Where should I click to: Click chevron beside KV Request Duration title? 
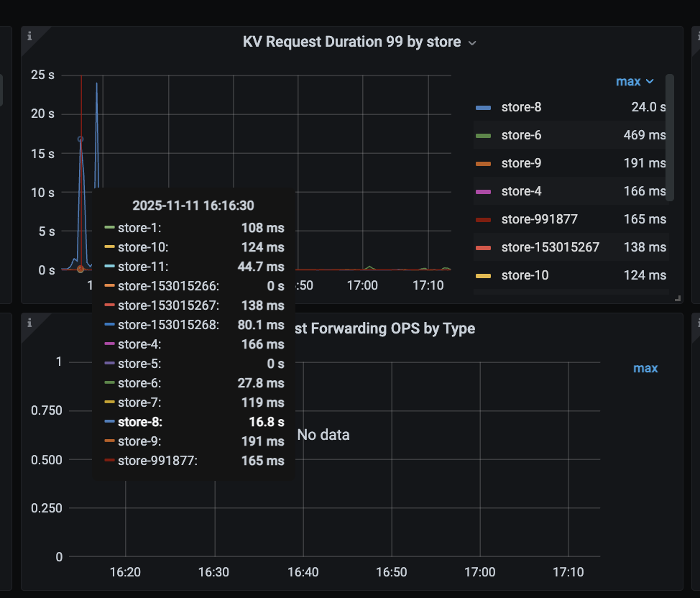click(472, 43)
